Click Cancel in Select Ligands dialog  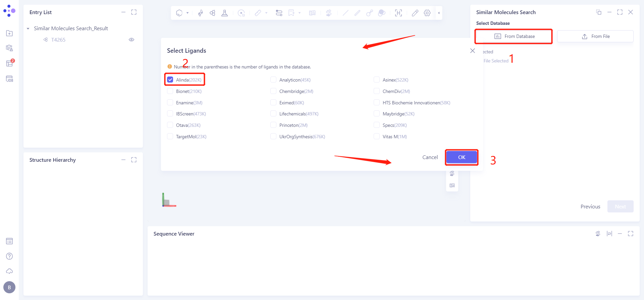430,157
